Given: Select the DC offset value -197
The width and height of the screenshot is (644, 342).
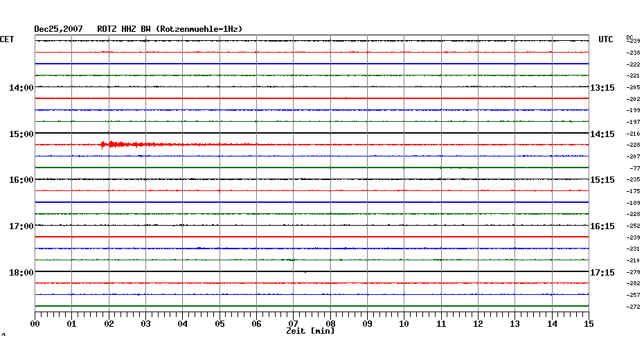Looking at the screenshot, I should pyautogui.click(x=634, y=122).
